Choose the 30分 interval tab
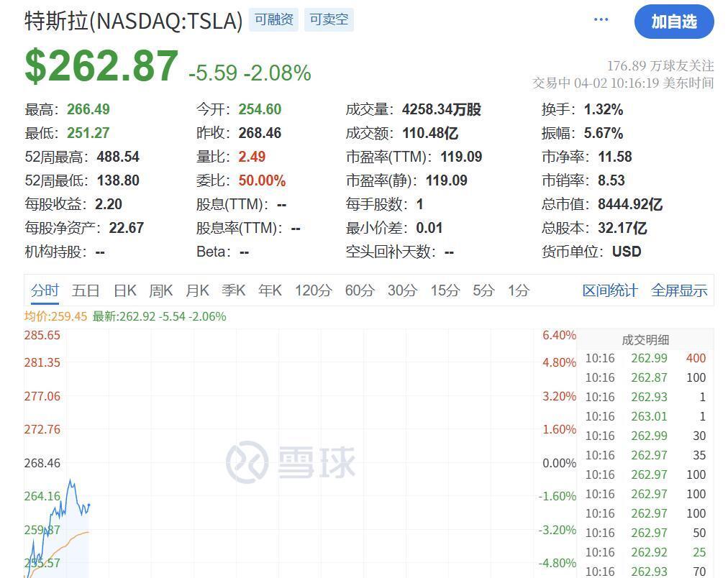The image size is (728, 578). (402, 290)
